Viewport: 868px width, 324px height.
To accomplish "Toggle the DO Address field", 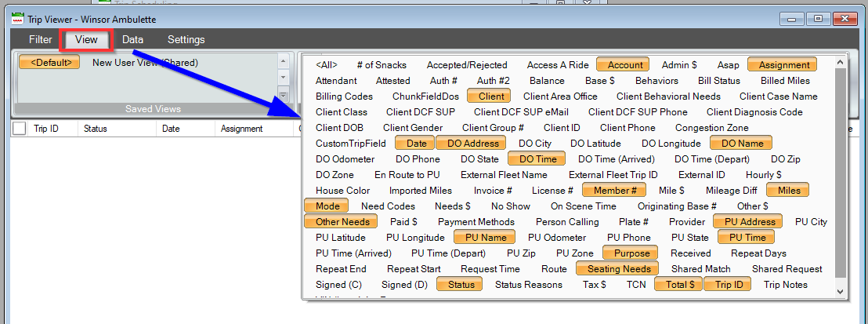I will tap(472, 143).
